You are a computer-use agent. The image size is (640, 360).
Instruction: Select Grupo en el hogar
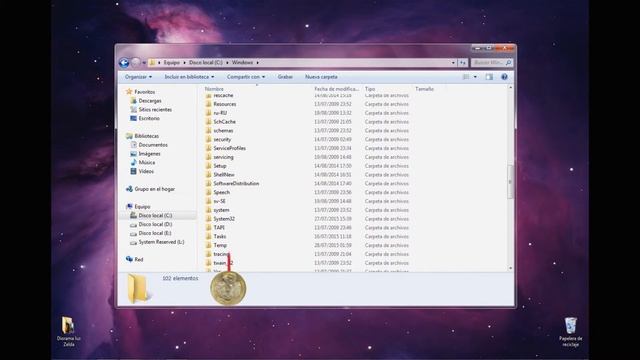tap(154, 189)
